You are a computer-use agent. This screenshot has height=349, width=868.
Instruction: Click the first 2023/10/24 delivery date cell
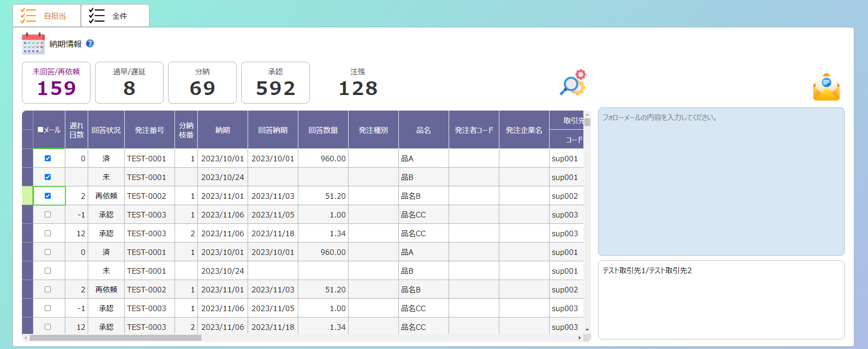222,177
